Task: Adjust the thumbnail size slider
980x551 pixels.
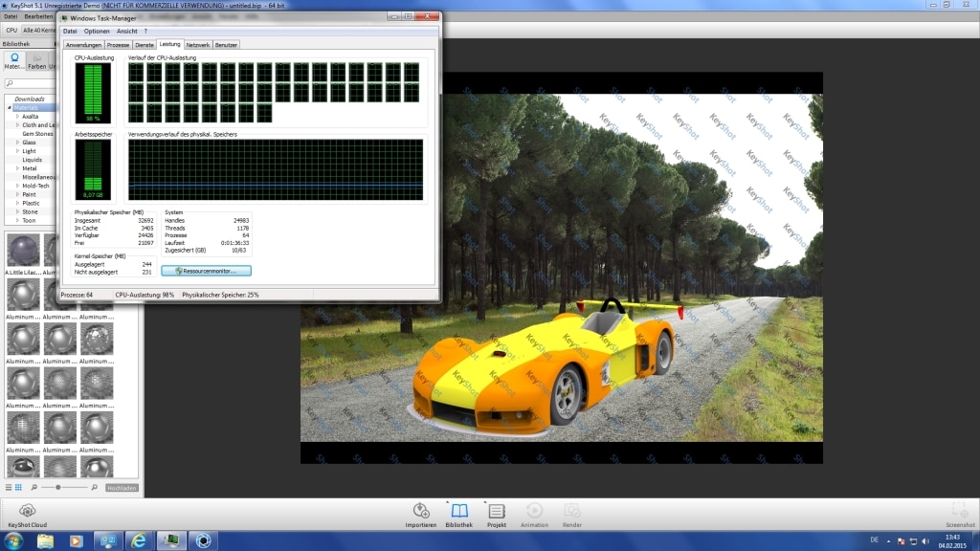Action: 58,487
